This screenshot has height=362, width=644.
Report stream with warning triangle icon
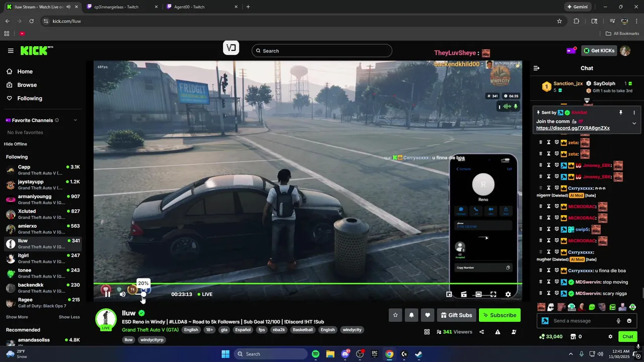coord(498,332)
